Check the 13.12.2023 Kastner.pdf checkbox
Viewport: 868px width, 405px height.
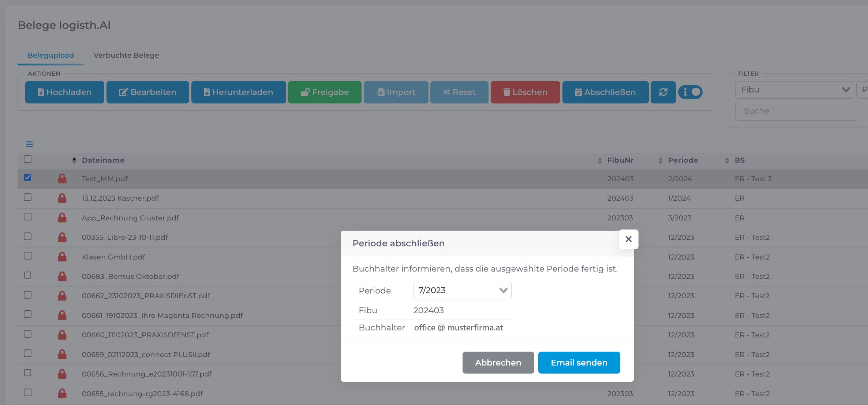click(x=27, y=197)
